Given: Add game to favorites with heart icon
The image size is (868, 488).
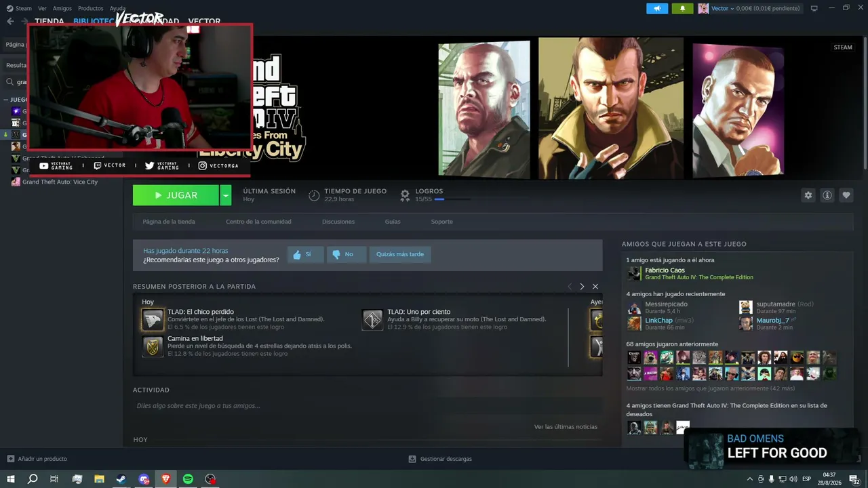Looking at the screenshot, I should 846,195.
